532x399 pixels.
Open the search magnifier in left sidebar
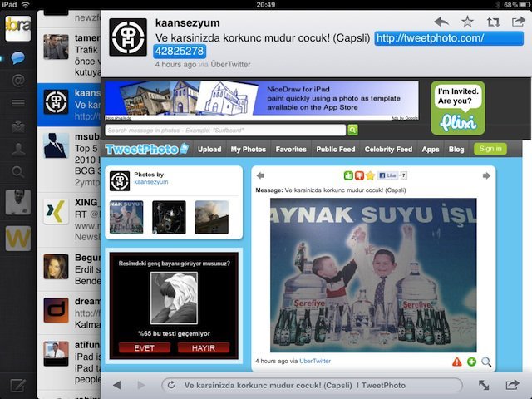coord(17,172)
